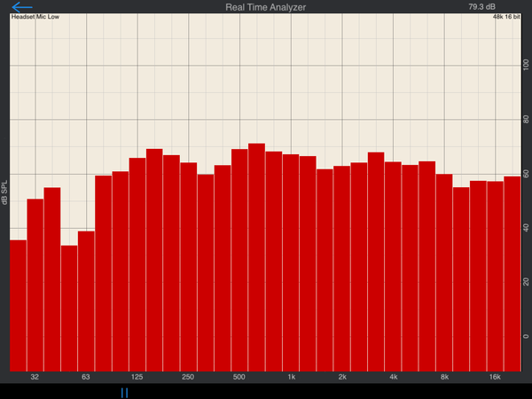
Task: Click the 4k frequency axis label
Action: [x=393, y=377]
